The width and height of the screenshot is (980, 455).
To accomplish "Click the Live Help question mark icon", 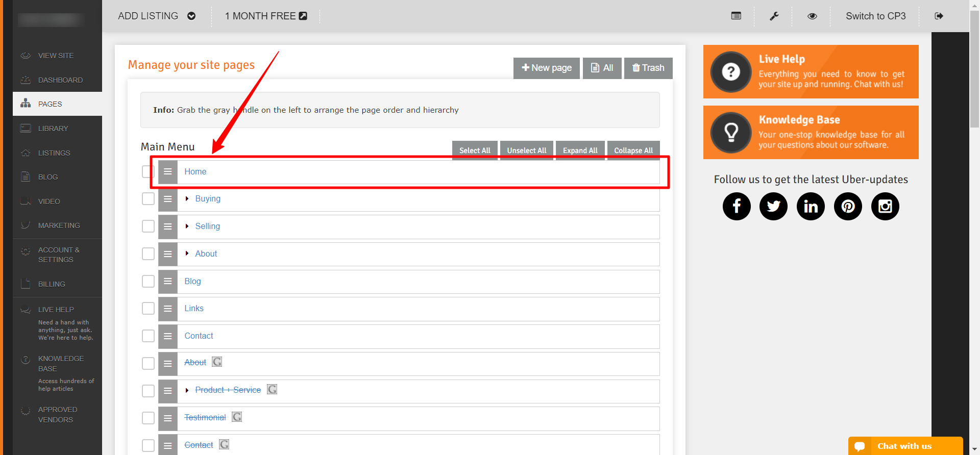I will [x=731, y=72].
